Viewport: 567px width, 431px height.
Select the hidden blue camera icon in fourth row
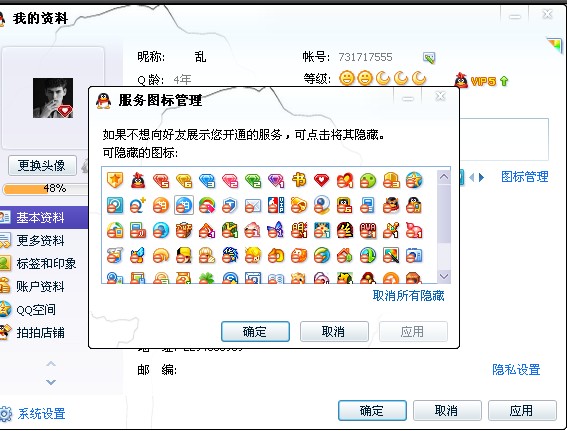414,255
